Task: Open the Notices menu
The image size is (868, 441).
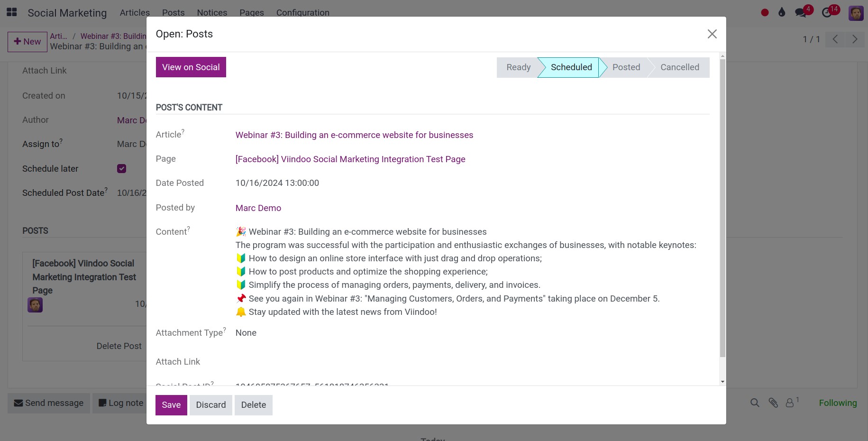Action: pyautogui.click(x=212, y=13)
